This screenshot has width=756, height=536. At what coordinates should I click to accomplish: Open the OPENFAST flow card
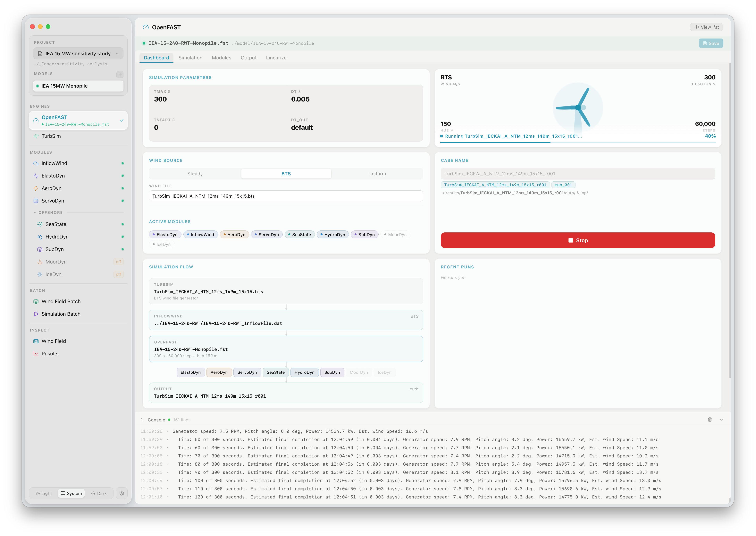tap(286, 349)
